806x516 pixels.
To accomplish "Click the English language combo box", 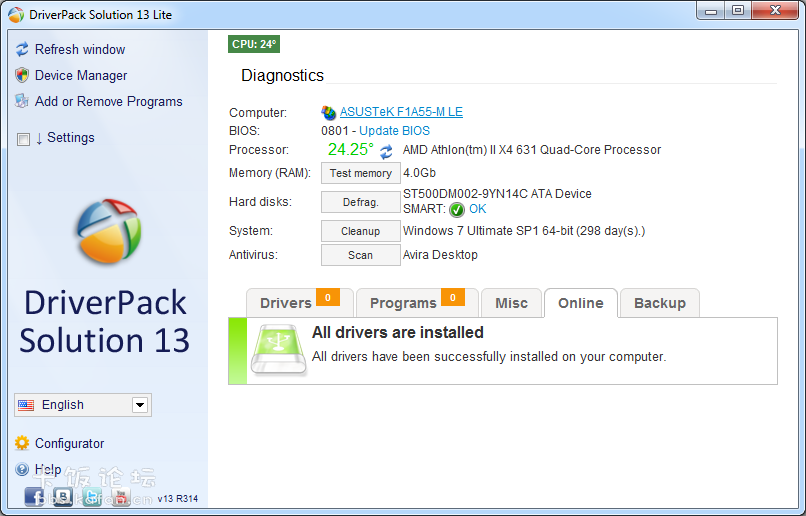I will [x=83, y=405].
